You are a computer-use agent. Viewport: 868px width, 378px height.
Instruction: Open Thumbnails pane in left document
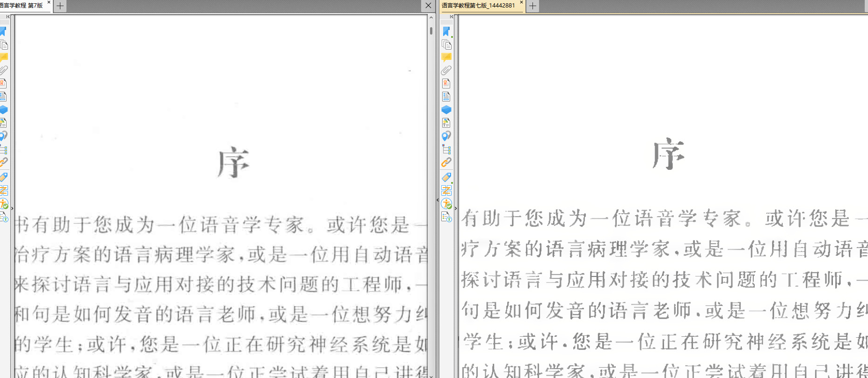[x=3, y=44]
